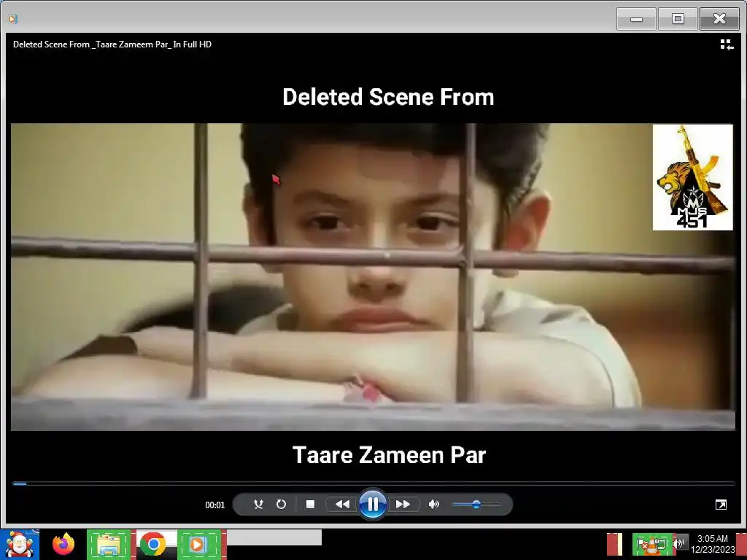This screenshot has width=747, height=560.
Task: Mute the player volume
Action: [433, 505]
